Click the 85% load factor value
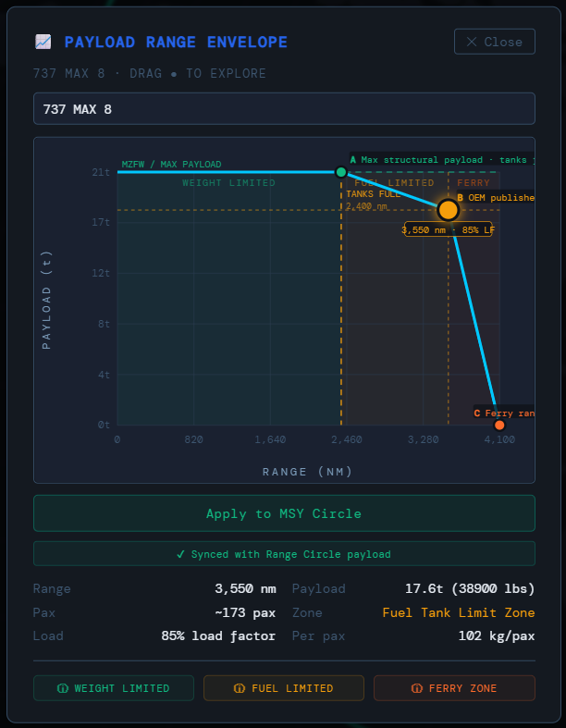Viewport: 566px width, 728px height. [218, 636]
